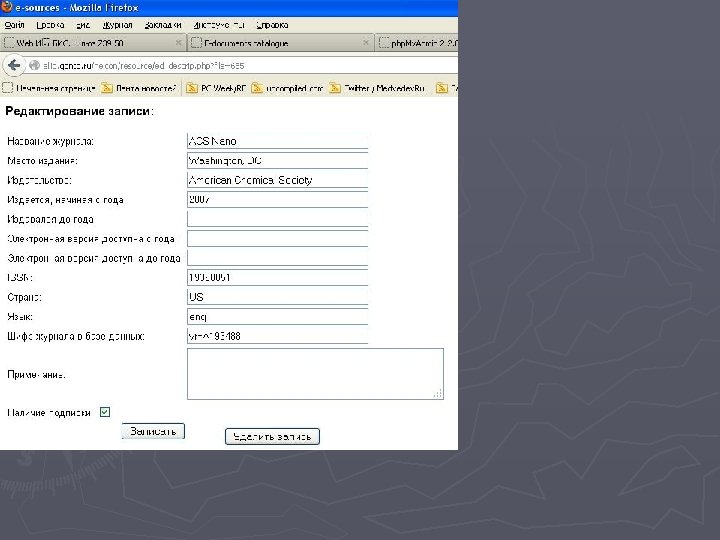Screen dimensions: 720x540
Task: Click the Удалить запись button
Action: tap(272, 436)
